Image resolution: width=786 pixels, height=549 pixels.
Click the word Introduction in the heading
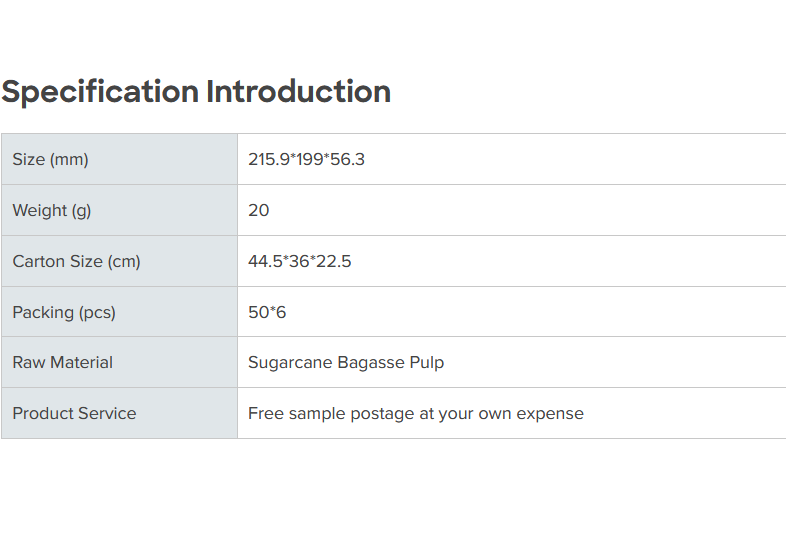[x=298, y=92]
